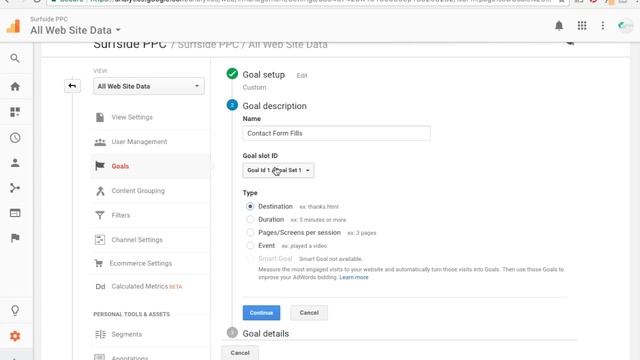This screenshot has height=360, width=640.
Task: Select the Event goal type
Action: coord(250,246)
